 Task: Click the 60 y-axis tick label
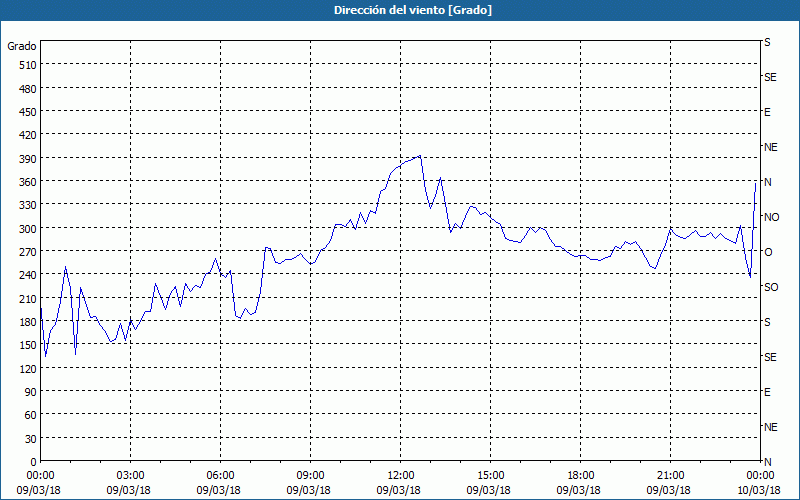31,415
